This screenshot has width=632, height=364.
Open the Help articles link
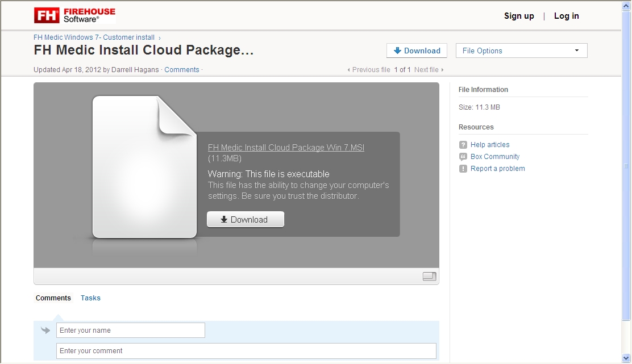(490, 145)
